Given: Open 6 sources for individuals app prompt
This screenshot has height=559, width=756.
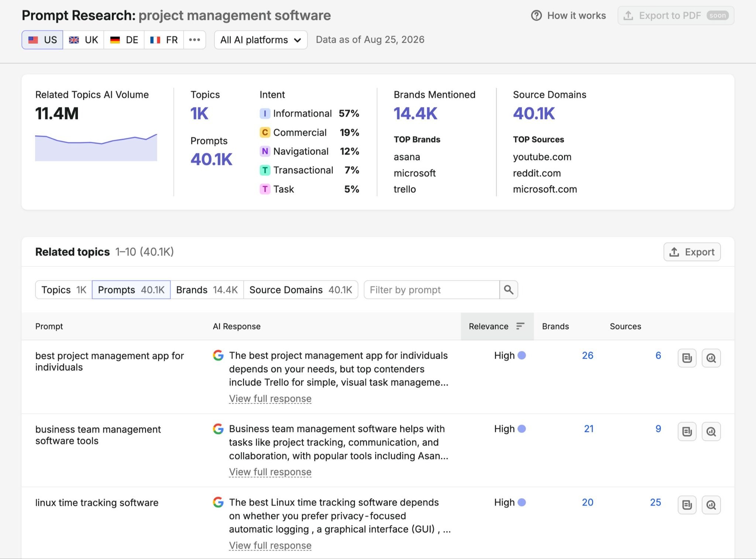Looking at the screenshot, I should [658, 355].
